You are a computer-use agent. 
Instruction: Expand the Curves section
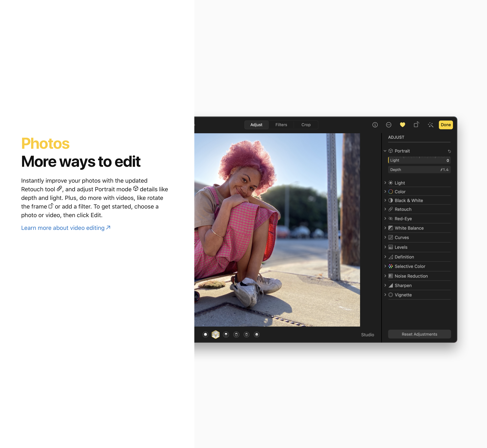point(385,237)
